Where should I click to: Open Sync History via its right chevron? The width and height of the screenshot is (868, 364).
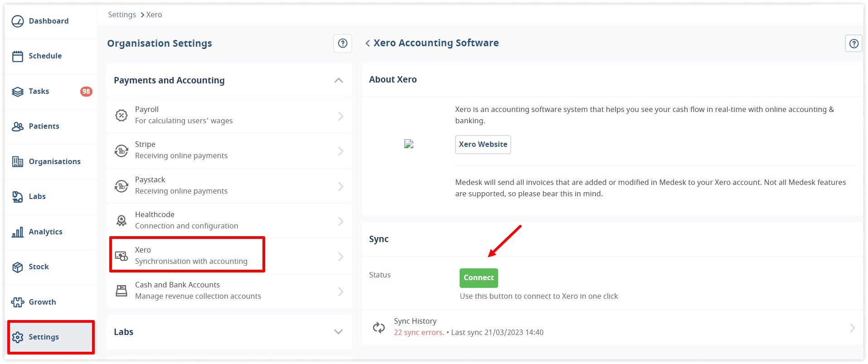tap(852, 328)
